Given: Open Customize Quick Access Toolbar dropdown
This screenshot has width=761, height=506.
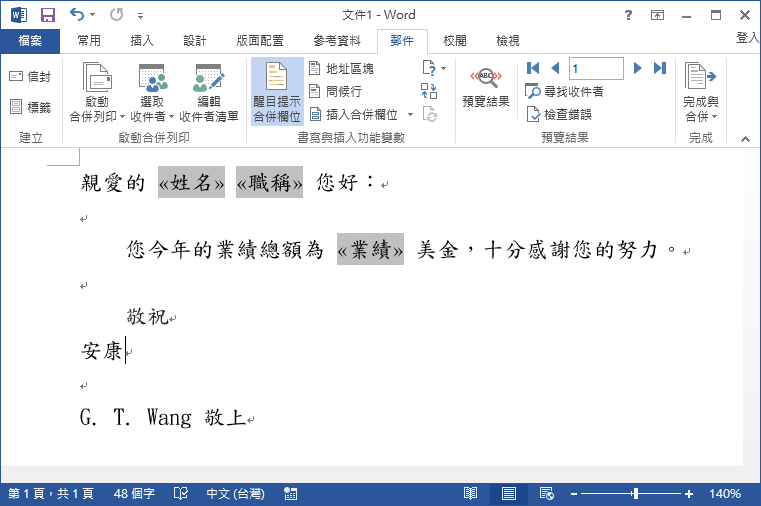Looking at the screenshot, I should tap(140, 16).
